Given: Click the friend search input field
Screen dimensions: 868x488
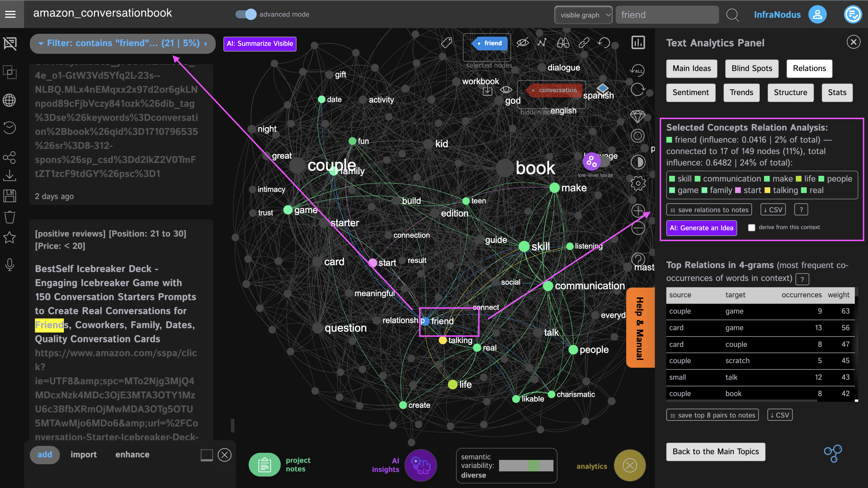Looking at the screenshot, I should click(x=667, y=15).
